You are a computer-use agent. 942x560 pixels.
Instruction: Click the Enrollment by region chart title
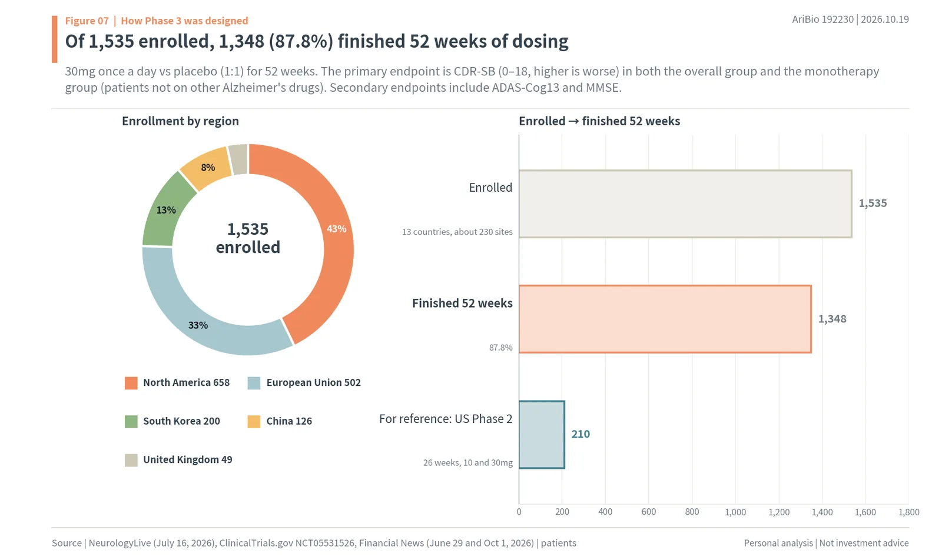(x=180, y=121)
